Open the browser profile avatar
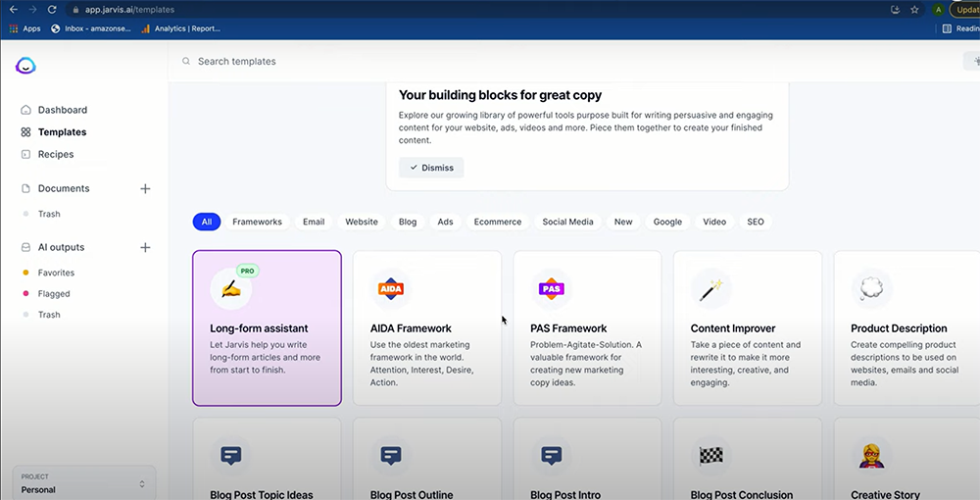This screenshot has height=500, width=980. (x=938, y=10)
